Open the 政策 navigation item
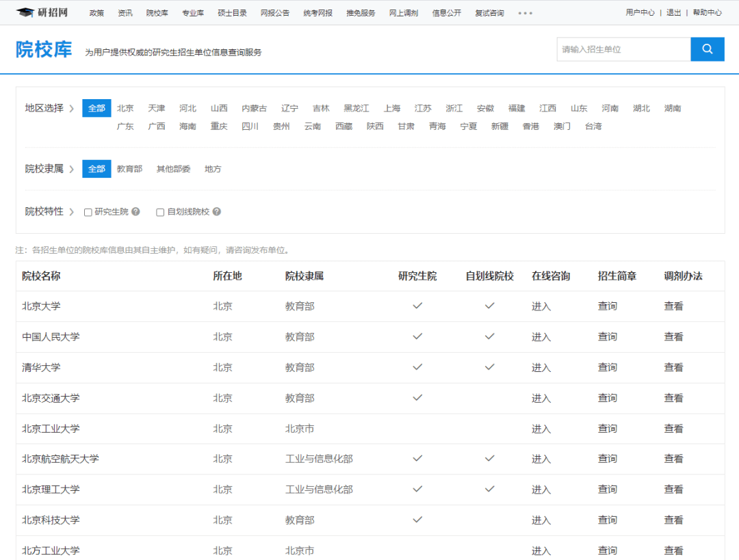Viewport: 739px width, 560px height. click(96, 13)
